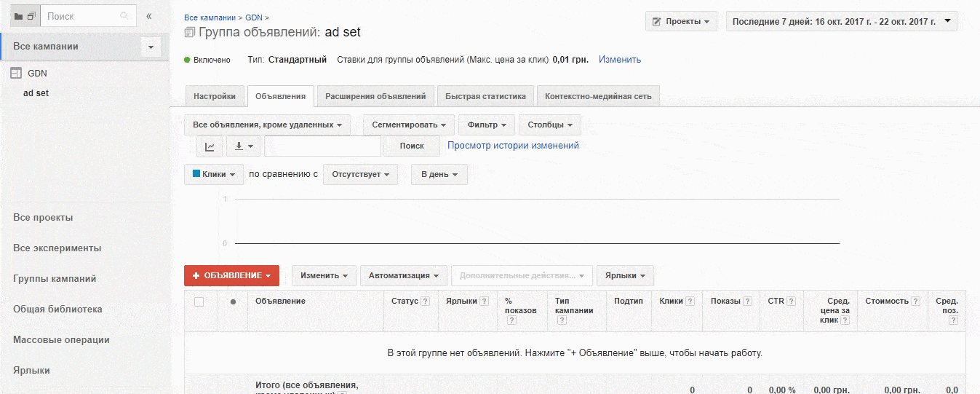Click the ad group document icon in title

tap(190, 32)
